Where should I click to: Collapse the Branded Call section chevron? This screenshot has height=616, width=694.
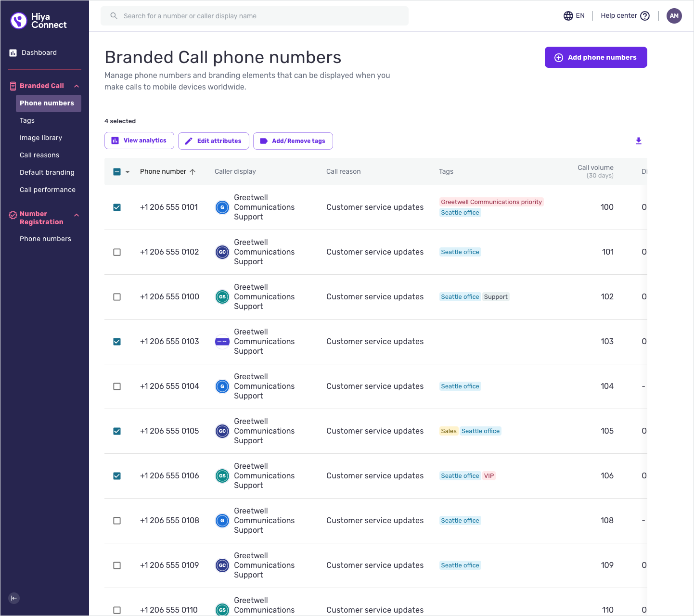77,86
